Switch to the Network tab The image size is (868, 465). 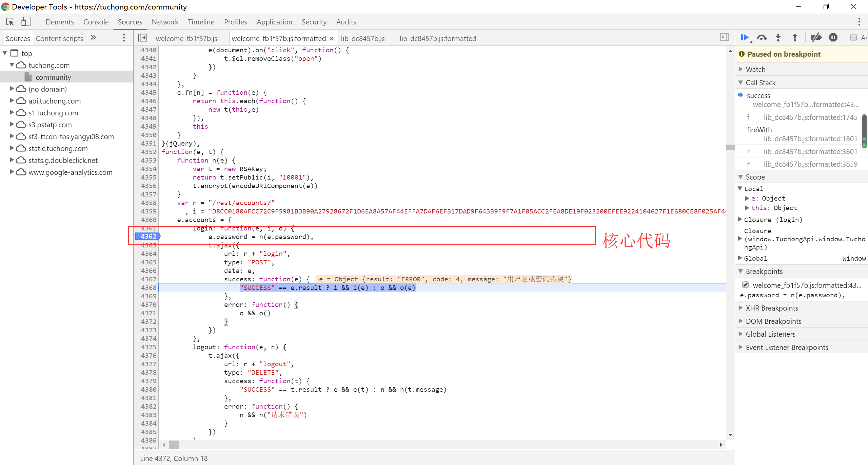[165, 22]
